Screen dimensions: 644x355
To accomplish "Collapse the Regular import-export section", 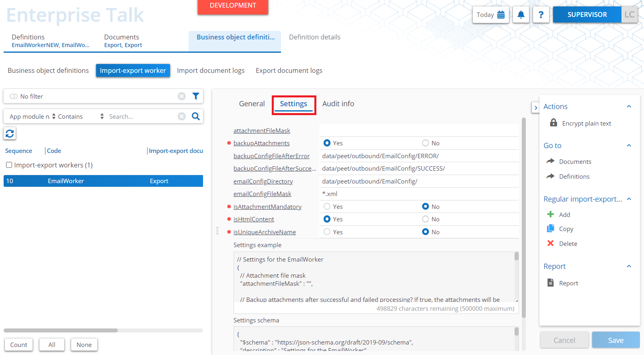I will [629, 199].
